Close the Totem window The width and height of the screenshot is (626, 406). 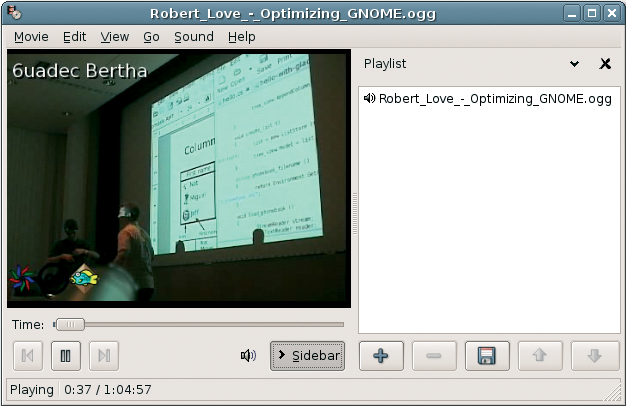pyautogui.click(x=612, y=13)
